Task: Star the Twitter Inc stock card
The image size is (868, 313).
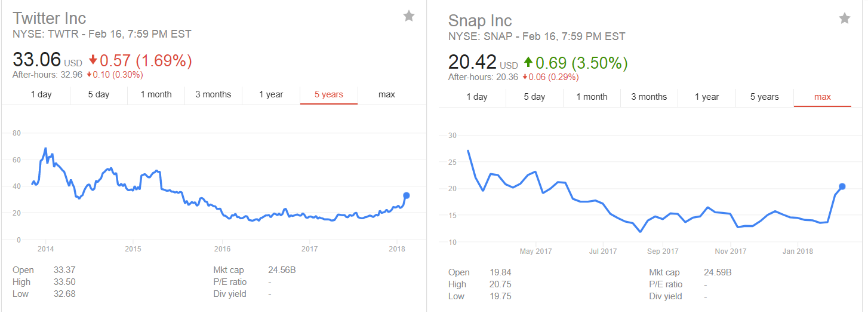Action: (409, 16)
